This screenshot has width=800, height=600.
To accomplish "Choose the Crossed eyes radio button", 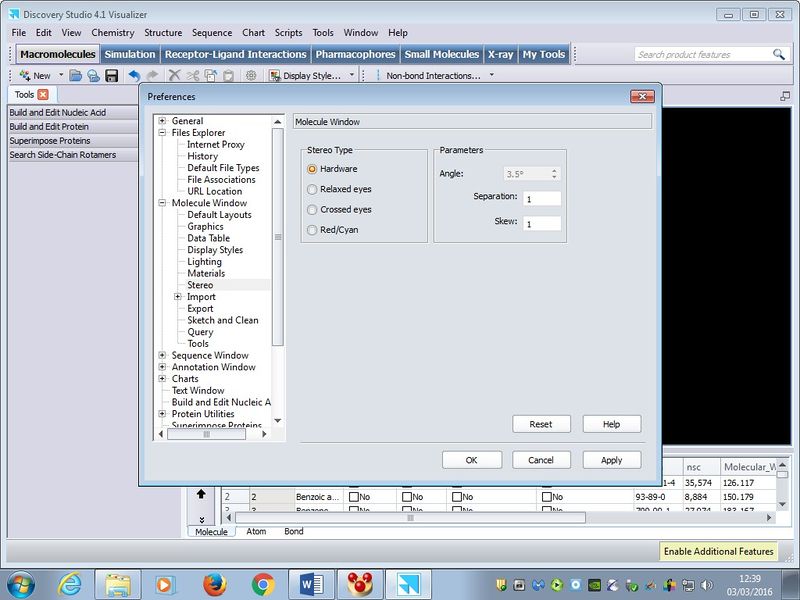I will (x=313, y=210).
